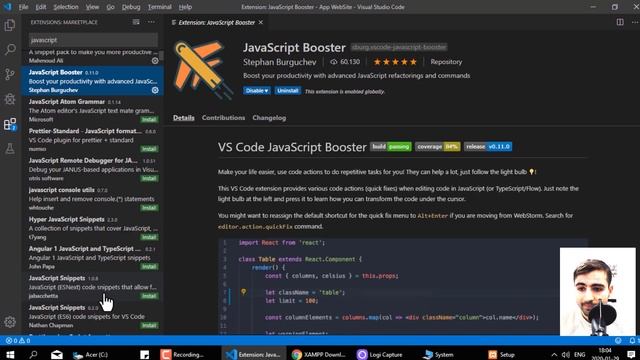Click the lightbulb in code preview
Screen dimensions: 640x360
tap(243, 292)
